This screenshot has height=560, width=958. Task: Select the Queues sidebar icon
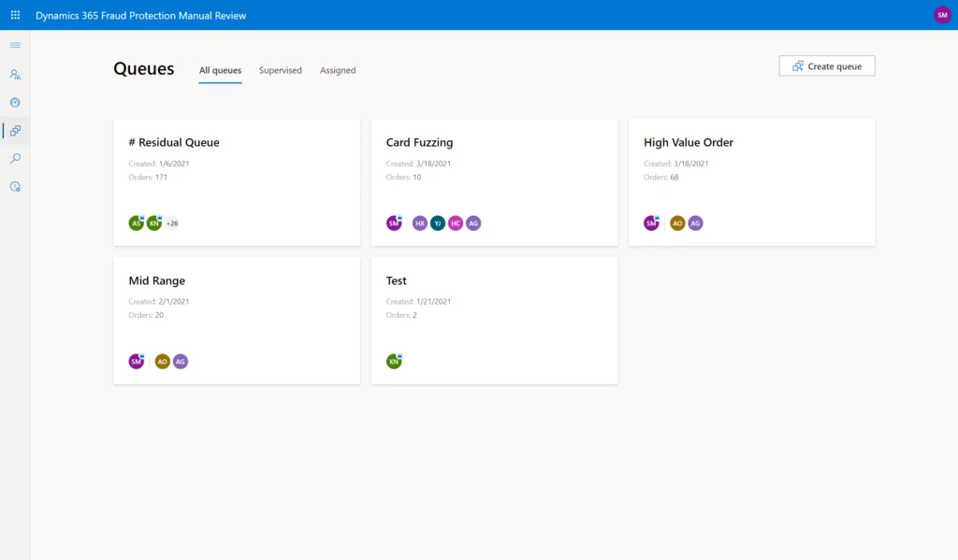coord(15,130)
